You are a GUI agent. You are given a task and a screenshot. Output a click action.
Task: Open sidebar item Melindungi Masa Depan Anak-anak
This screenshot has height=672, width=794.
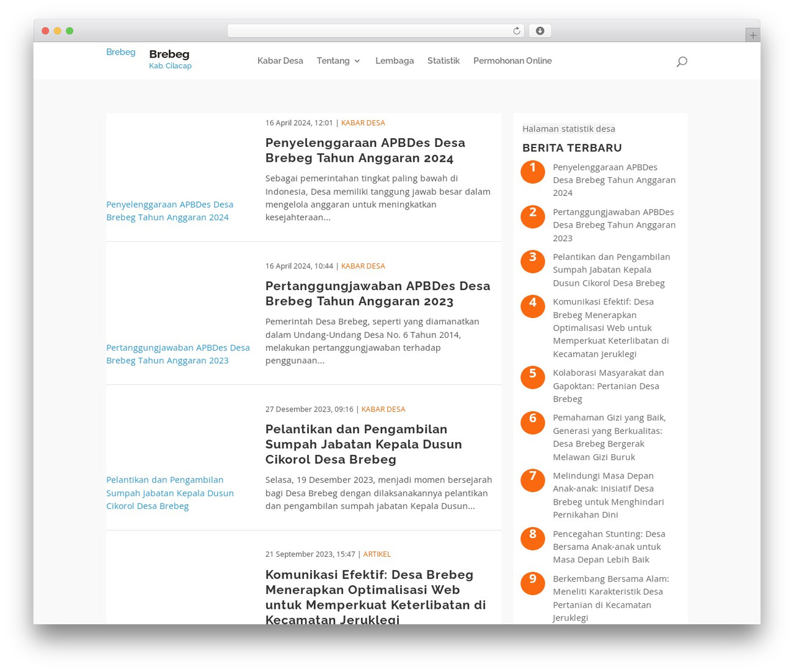tap(609, 495)
